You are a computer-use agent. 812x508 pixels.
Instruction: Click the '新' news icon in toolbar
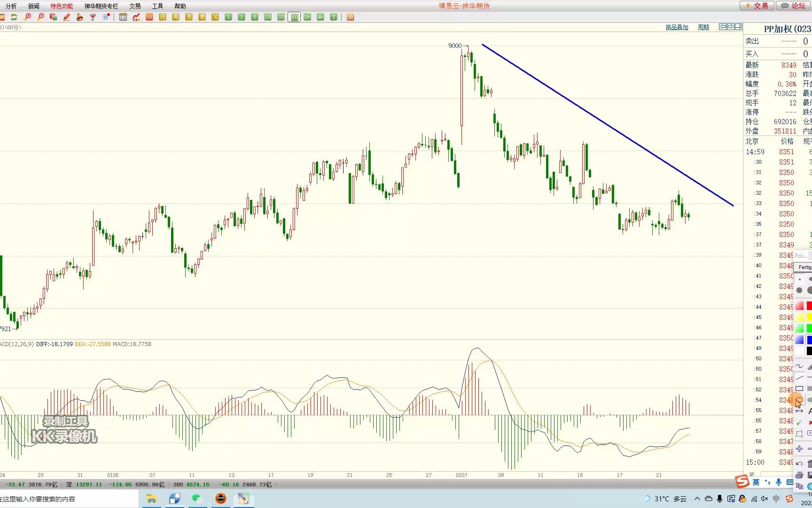pyautogui.click(x=106, y=17)
